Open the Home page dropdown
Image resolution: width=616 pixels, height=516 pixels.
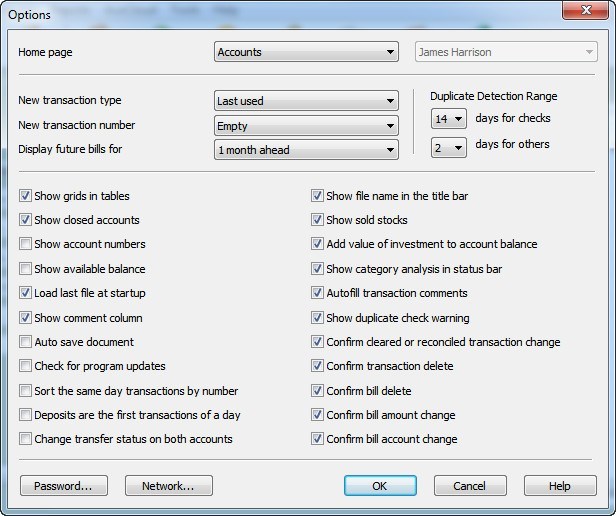[x=307, y=53]
